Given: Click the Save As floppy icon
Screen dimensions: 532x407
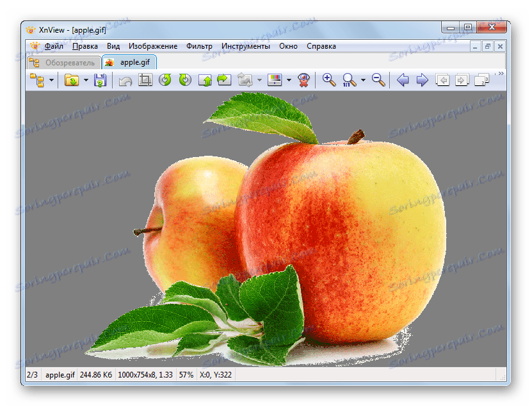Looking at the screenshot, I should 100,81.
